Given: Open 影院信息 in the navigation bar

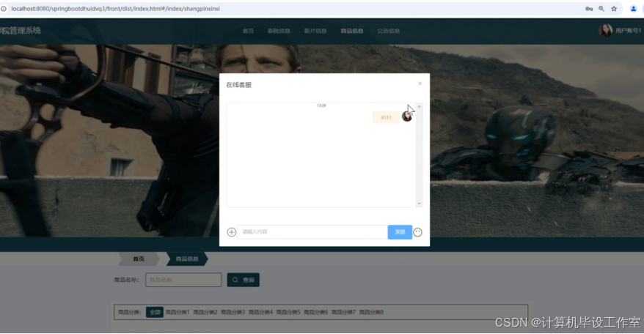Looking at the screenshot, I should [279, 31].
